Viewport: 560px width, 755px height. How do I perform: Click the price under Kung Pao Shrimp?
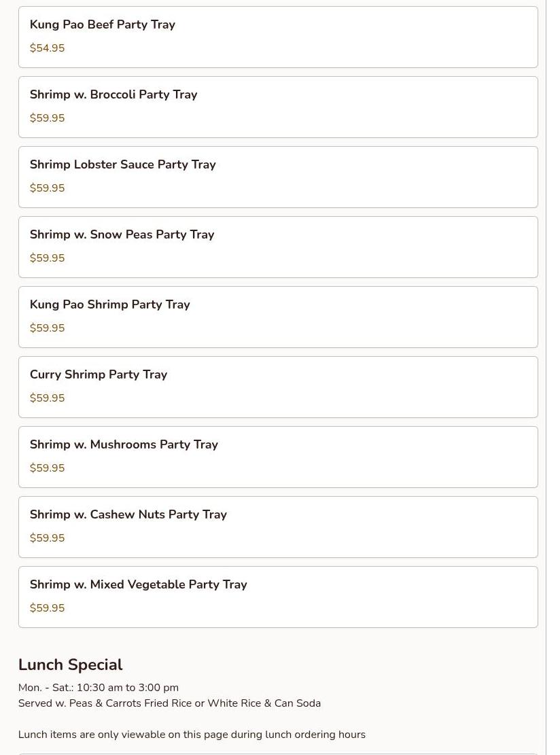[47, 328]
